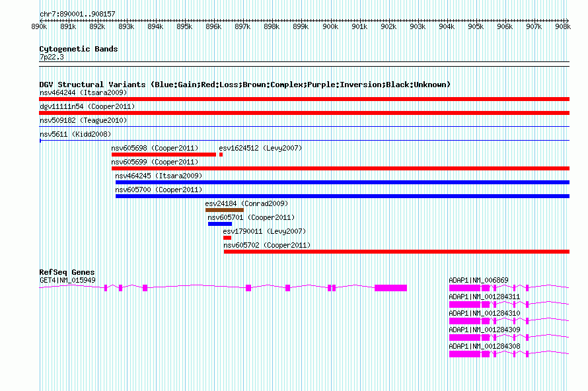
Task: Open nsv605698 (Cooper2011) variant label
Action: [x=155, y=148]
